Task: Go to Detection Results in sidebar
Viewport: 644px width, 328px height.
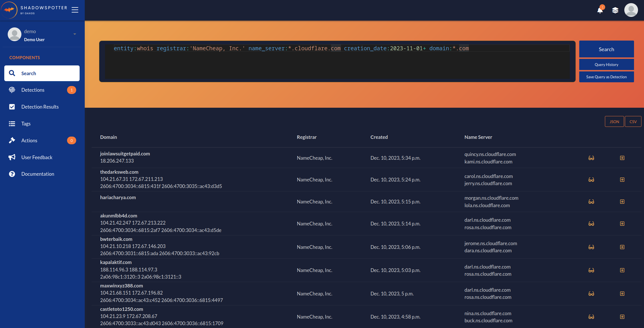Action: pos(40,107)
